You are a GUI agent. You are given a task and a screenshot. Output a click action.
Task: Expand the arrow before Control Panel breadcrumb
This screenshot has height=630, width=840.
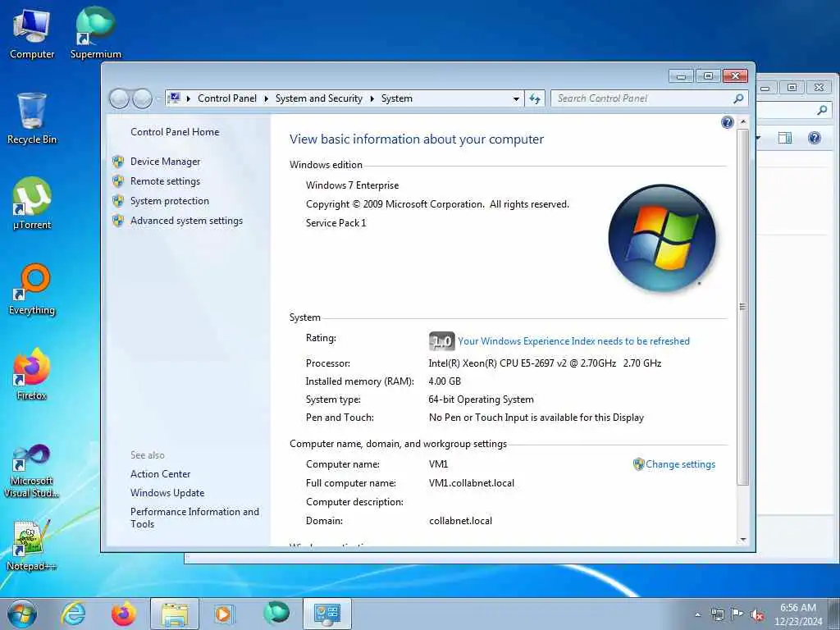pos(189,98)
